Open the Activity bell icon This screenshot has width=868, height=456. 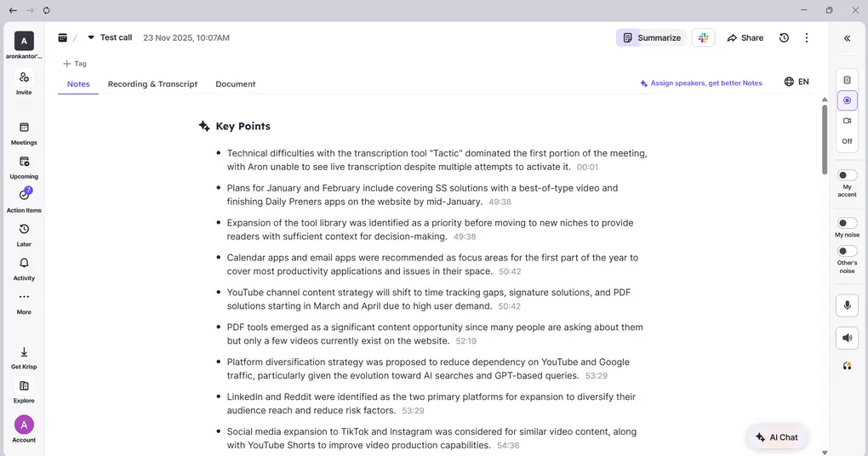(24, 264)
